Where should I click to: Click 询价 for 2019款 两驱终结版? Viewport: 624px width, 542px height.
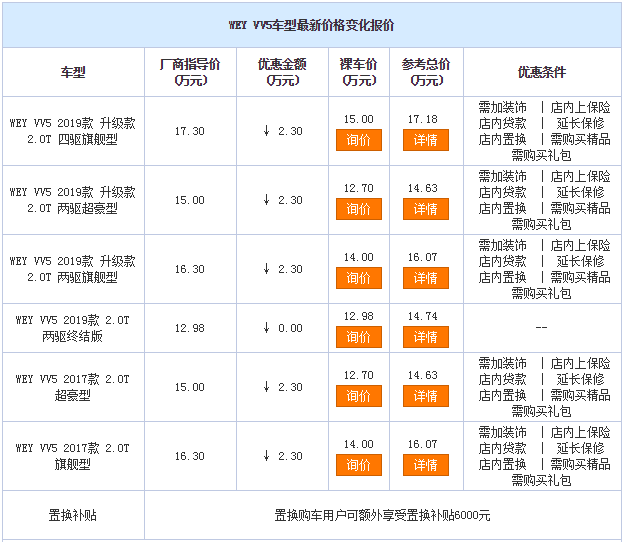click(359, 337)
